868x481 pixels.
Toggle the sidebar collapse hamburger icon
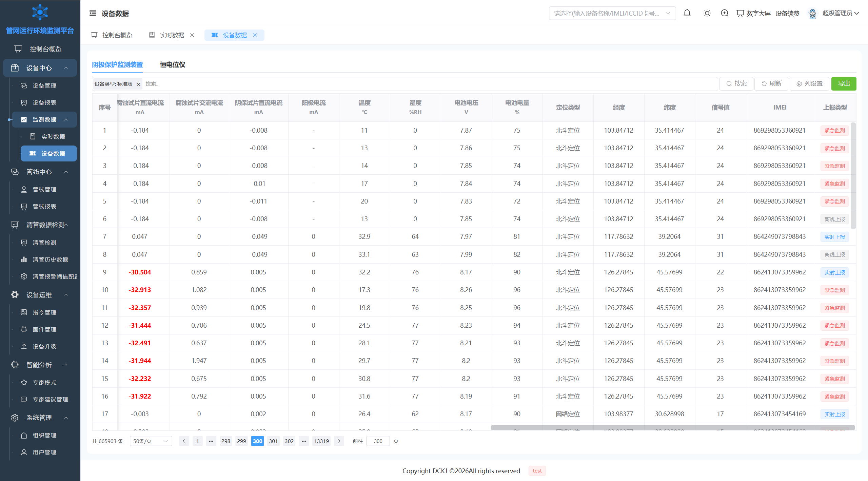click(93, 13)
